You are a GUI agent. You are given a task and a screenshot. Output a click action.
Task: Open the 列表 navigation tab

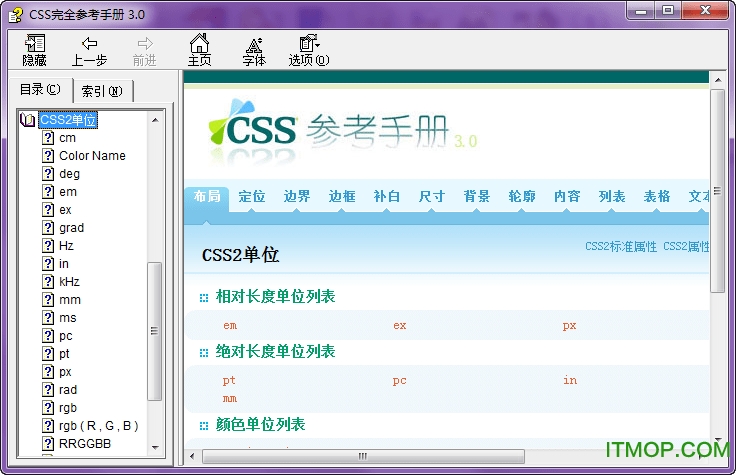pyautogui.click(x=612, y=196)
